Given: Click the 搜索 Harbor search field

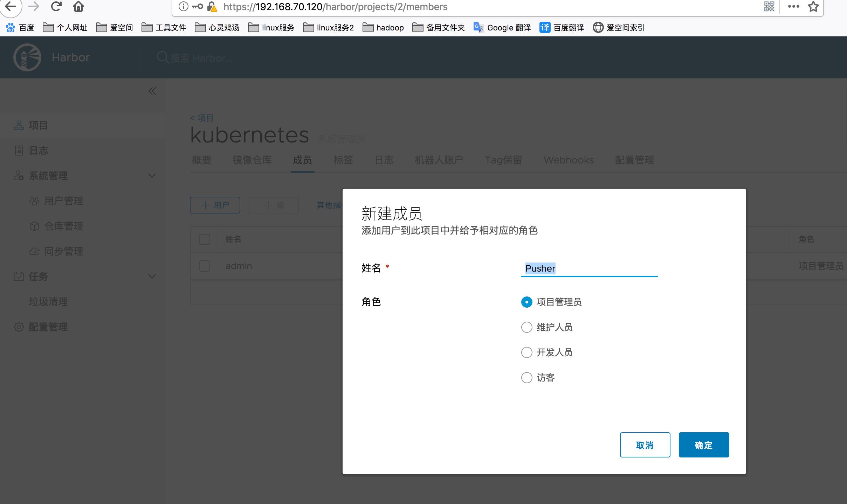Looking at the screenshot, I should pos(202,58).
